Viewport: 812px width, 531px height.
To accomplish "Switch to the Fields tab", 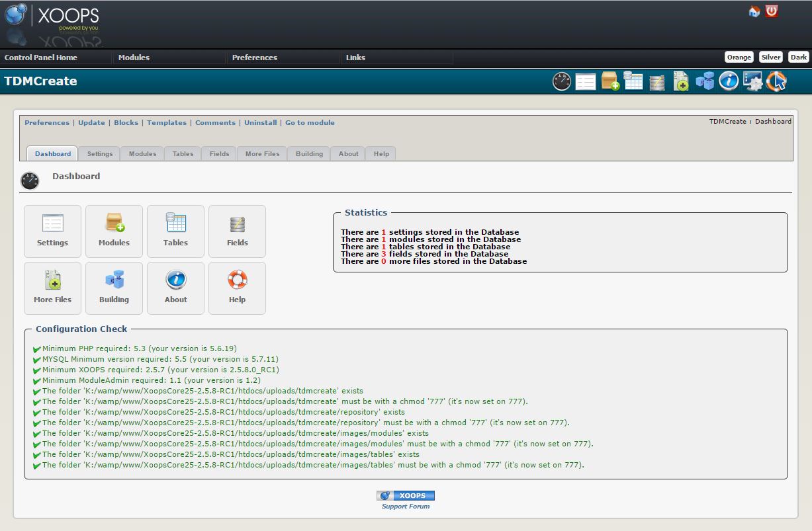I will [x=219, y=153].
